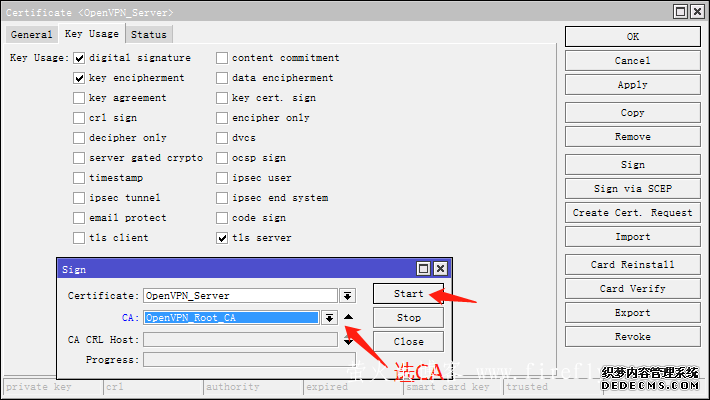Enable crl sign checkbox

79,118
